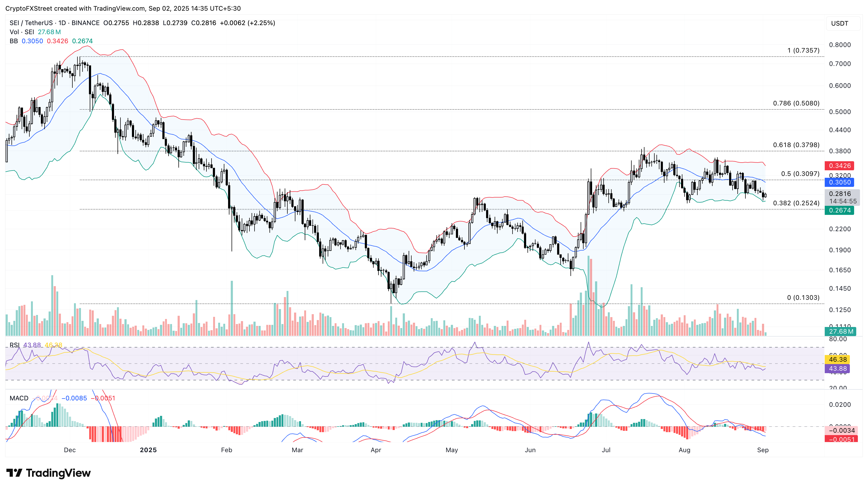Click the Jul label on time axis

click(x=606, y=450)
